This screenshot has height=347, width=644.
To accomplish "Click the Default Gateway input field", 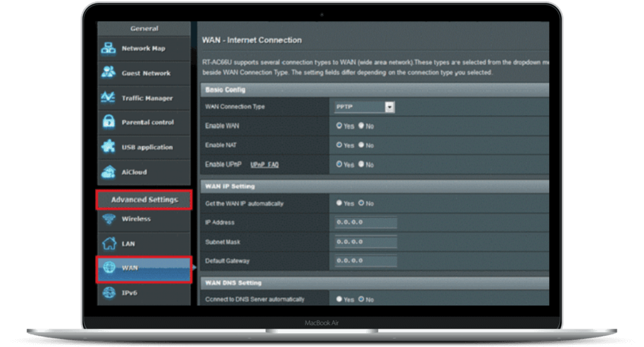I will pos(365,261).
